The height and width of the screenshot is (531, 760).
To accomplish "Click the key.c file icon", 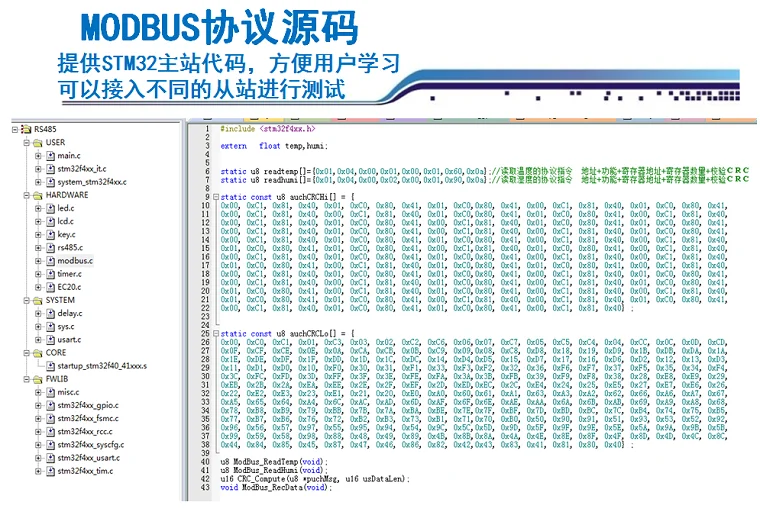I will (50, 234).
